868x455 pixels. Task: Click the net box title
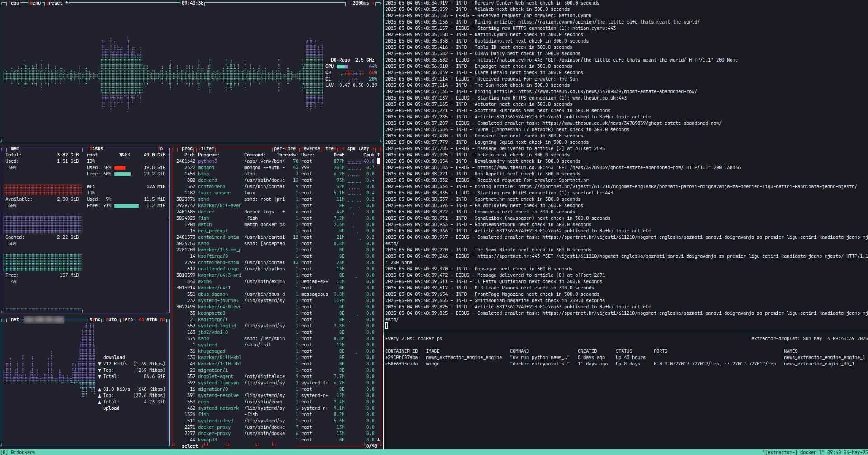coord(15,320)
